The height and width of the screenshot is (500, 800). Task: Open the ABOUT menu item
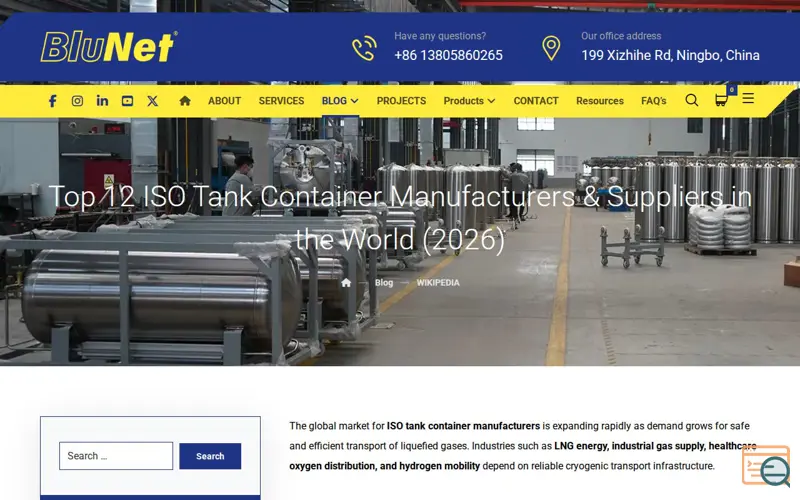(224, 101)
